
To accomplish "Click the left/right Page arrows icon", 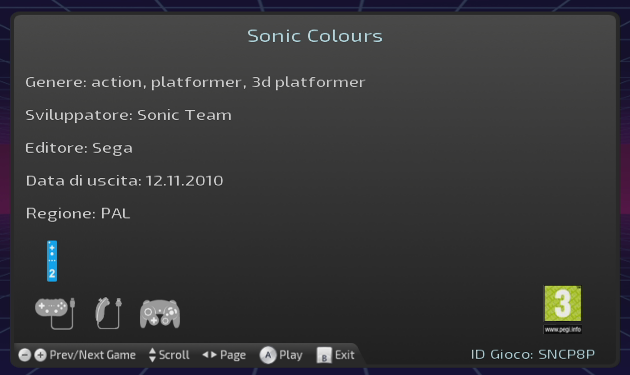I will 209,355.
